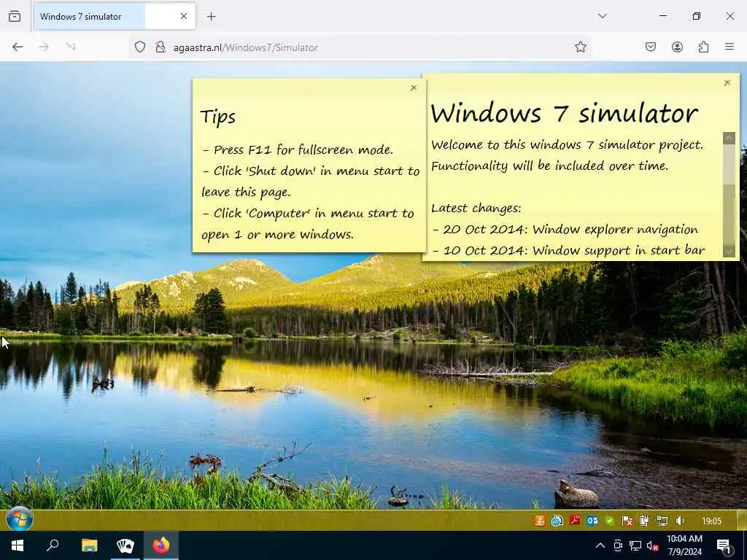Viewport: 747px width, 560px height.
Task: Click the Firefox icon in Windows taskbar
Action: (161, 545)
